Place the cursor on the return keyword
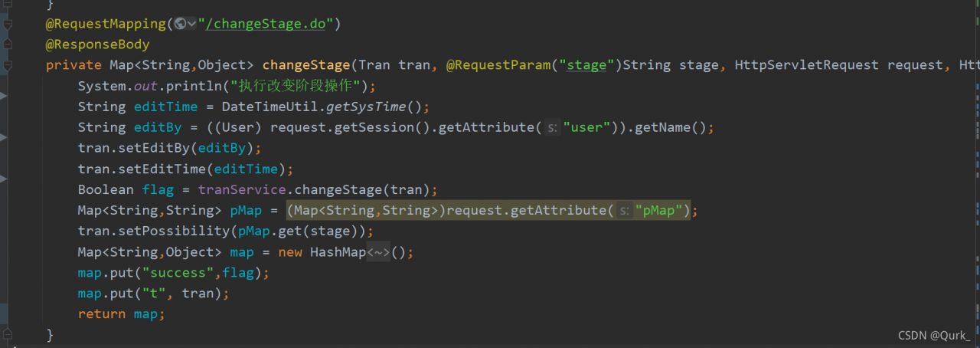 coord(102,314)
